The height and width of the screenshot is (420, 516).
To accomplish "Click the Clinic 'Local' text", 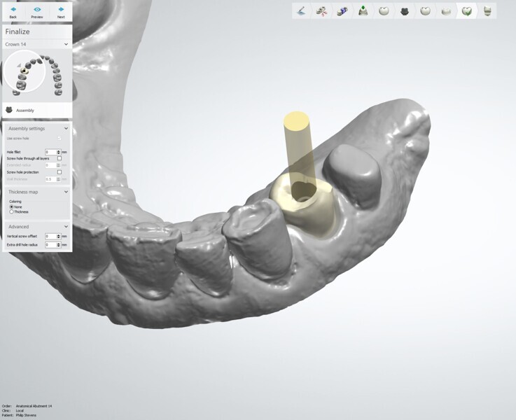I will pyautogui.click(x=20, y=410).
